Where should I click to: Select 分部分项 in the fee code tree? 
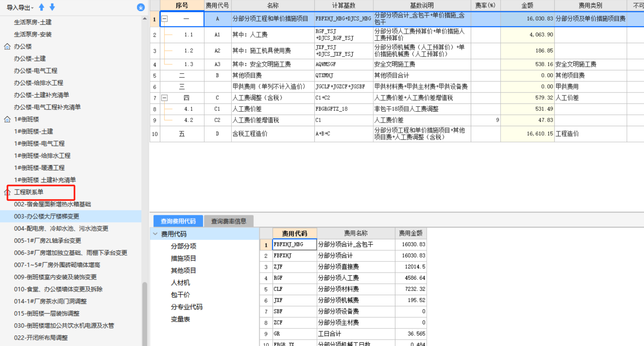click(x=183, y=246)
